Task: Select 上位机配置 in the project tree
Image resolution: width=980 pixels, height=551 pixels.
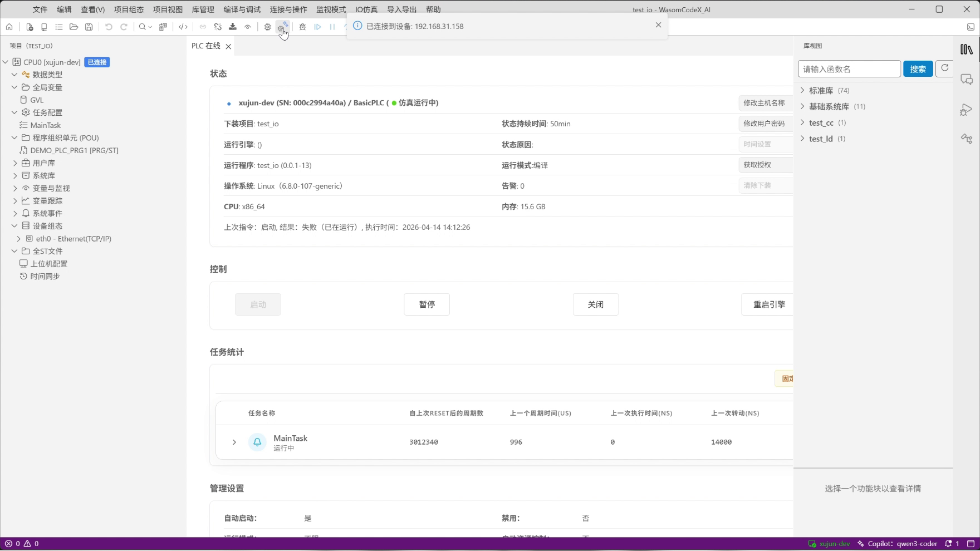Action: click(x=49, y=264)
